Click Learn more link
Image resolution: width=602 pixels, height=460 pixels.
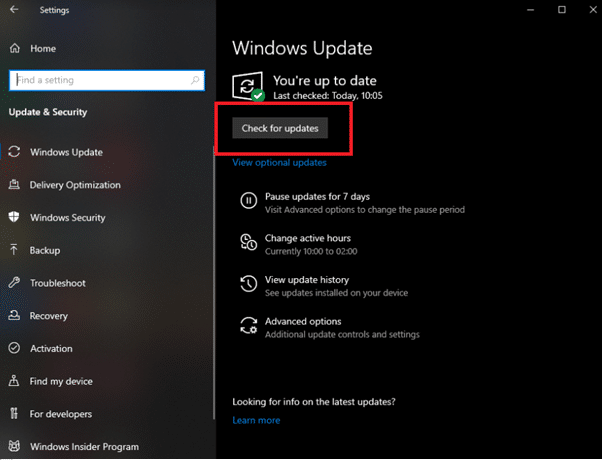[256, 420]
